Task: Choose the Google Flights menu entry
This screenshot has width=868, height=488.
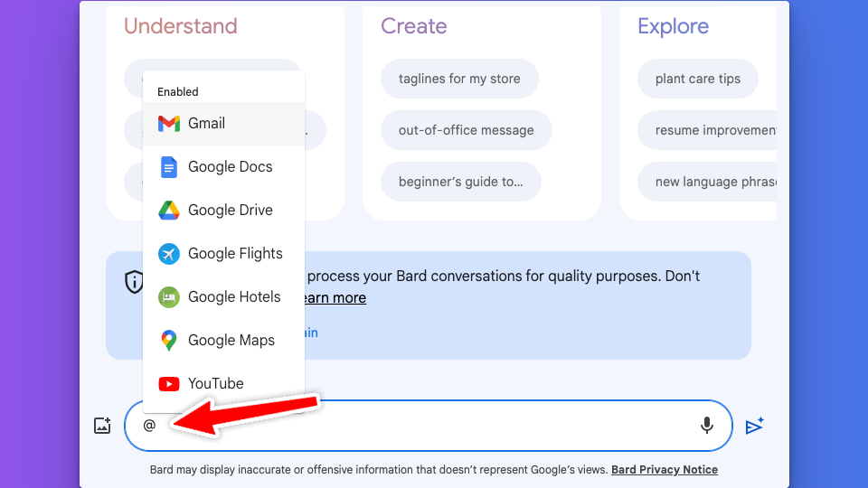Action: (235, 254)
